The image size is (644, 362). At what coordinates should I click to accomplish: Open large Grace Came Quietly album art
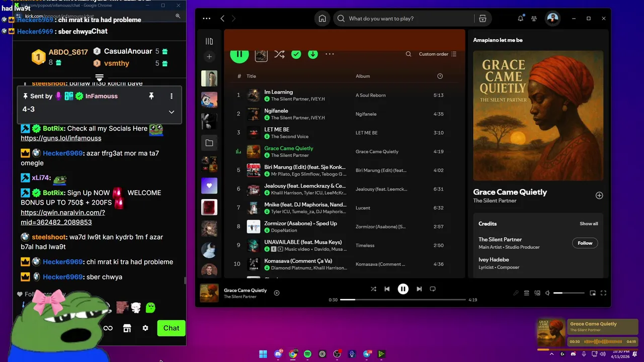pyautogui.click(x=538, y=115)
